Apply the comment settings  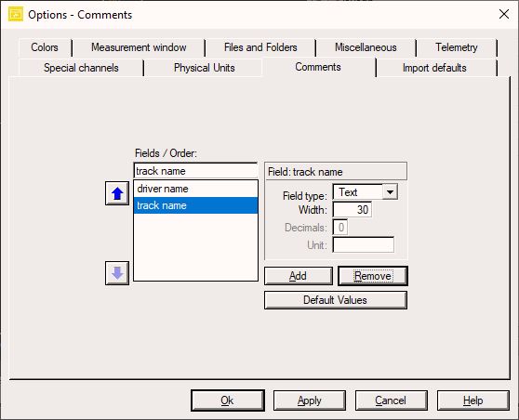[x=310, y=400]
